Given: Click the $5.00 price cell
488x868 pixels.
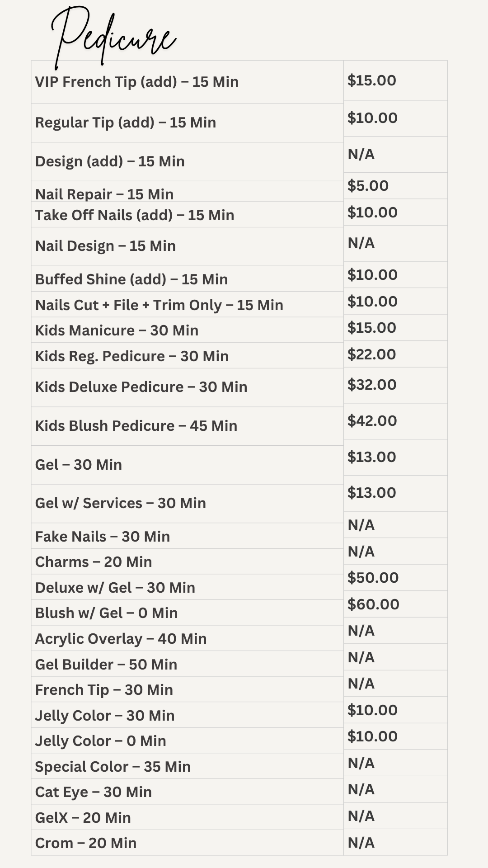Looking at the screenshot, I should [368, 186].
